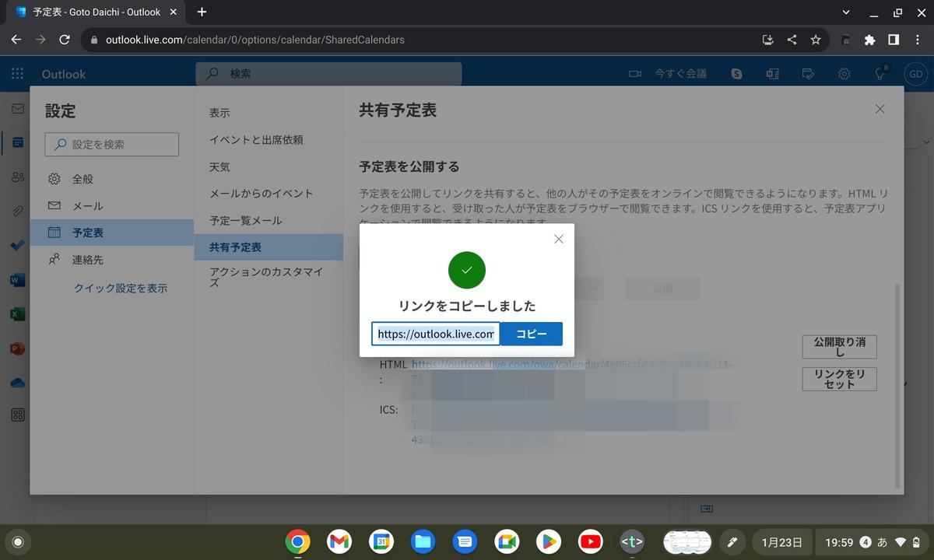934x560 pixels.
Task: Click the 設定を検索 settings search box
Action: [112, 144]
